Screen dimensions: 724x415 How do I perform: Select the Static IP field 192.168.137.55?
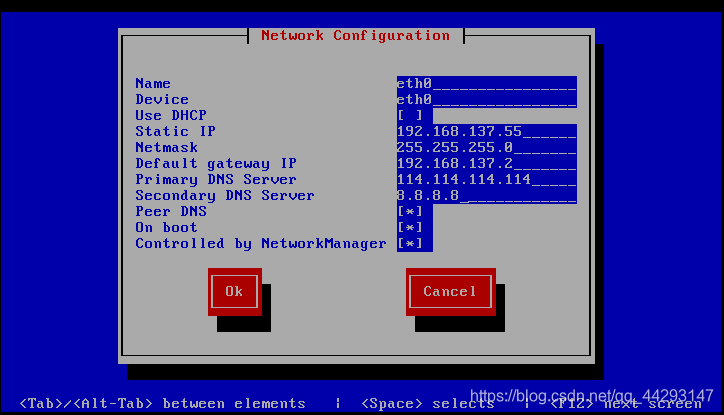487,132
